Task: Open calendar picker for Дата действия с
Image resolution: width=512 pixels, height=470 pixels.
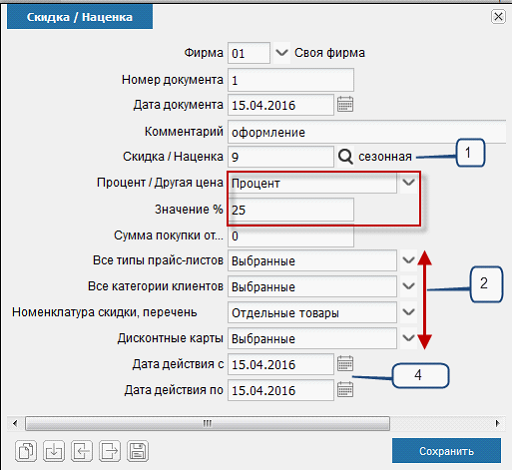Action: coord(345,363)
